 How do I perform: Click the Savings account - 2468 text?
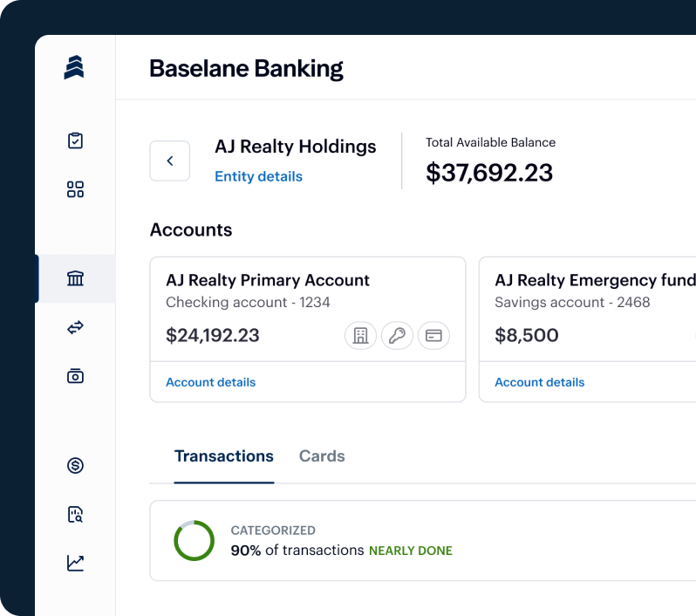pos(573,302)
